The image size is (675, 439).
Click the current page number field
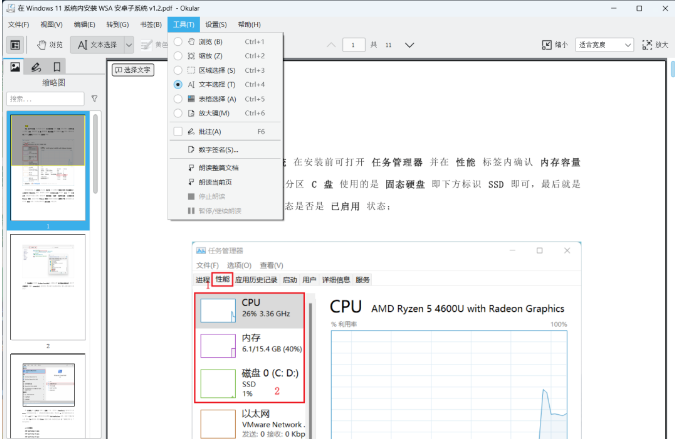coord(353,45)
